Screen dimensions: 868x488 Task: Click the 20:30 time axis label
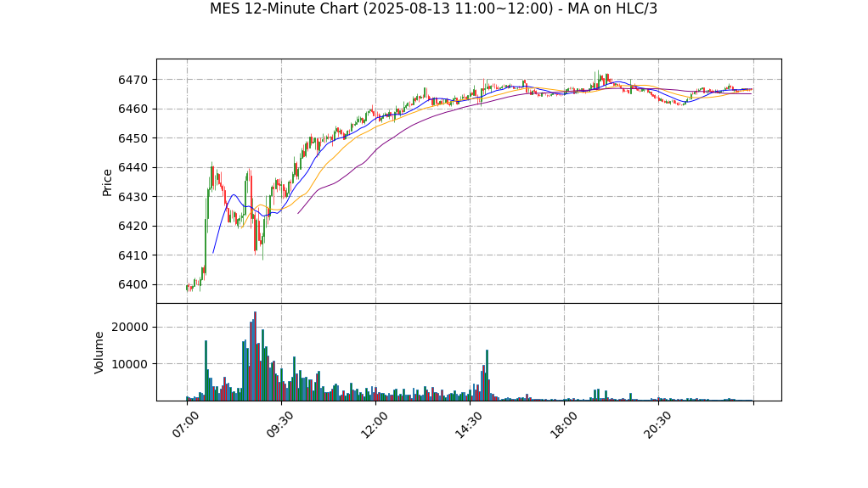point(657,425)
